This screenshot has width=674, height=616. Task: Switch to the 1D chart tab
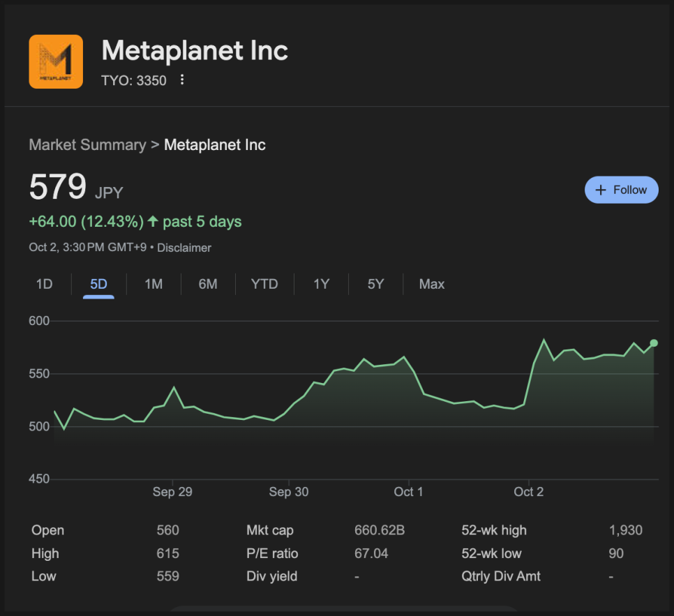pyautogui.click(x=44, y=284)
